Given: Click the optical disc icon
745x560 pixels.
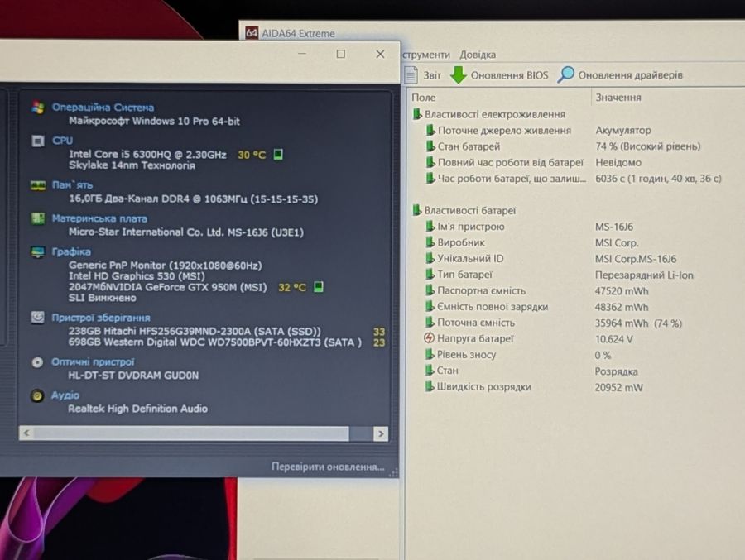Looking at the screenshot, I should (x=37, y=362).
